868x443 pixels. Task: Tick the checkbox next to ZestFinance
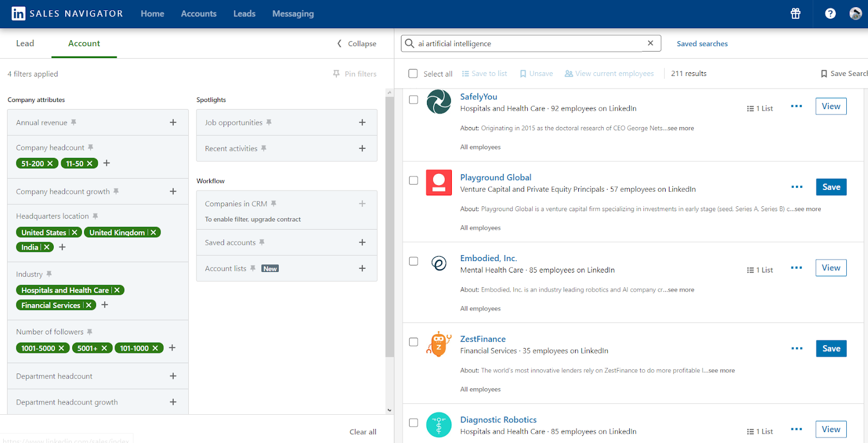click(x=413, y=342)
